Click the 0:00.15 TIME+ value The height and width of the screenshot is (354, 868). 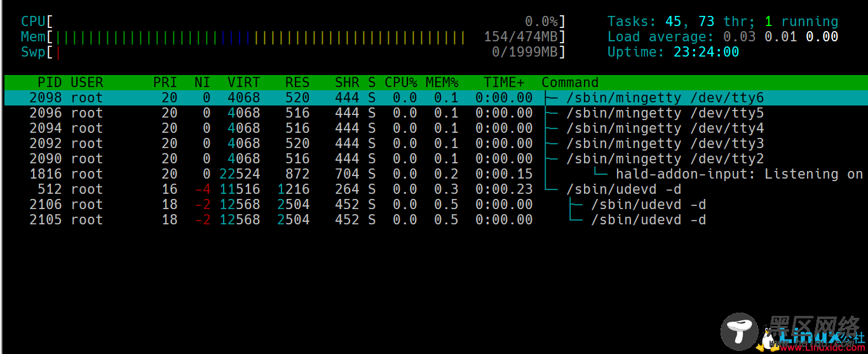[504, 174]
